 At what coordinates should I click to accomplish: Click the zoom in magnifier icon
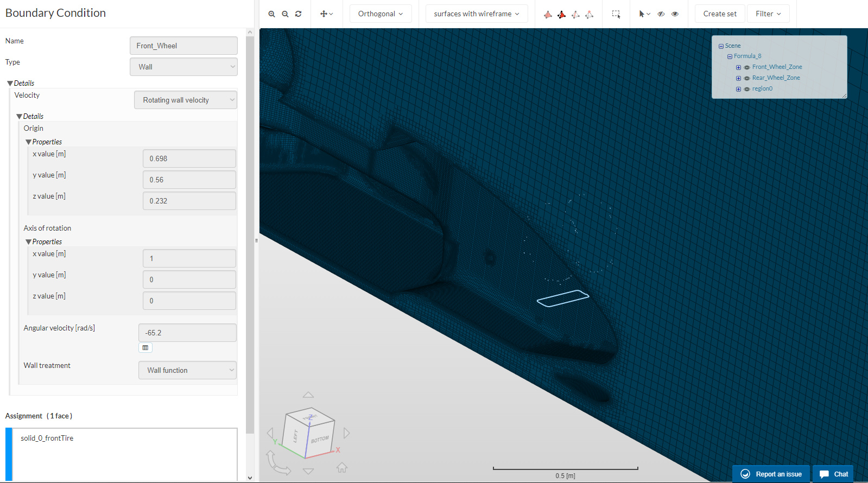pos(271,14)
